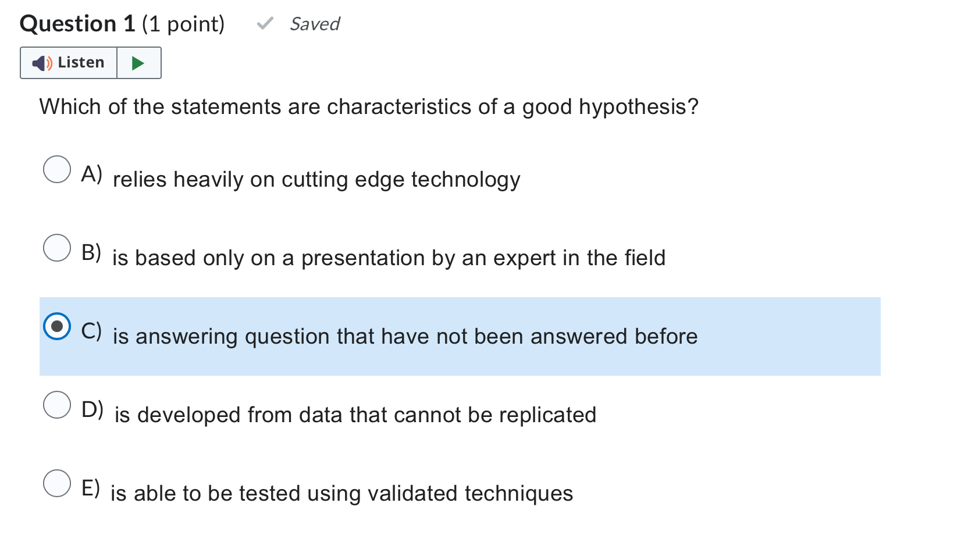
Task: Click the Listen button
Action: click(x=68, y=63)
